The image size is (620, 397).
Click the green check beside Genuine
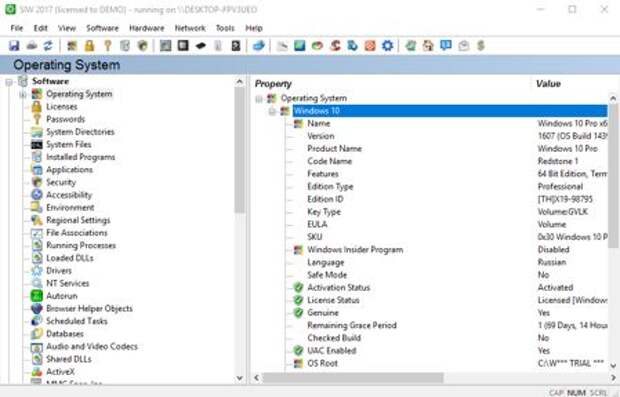tap(298, 313)
